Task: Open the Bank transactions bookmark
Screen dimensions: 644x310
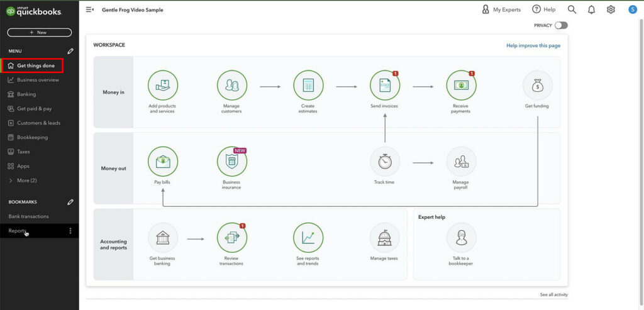Action: (29, 216)
